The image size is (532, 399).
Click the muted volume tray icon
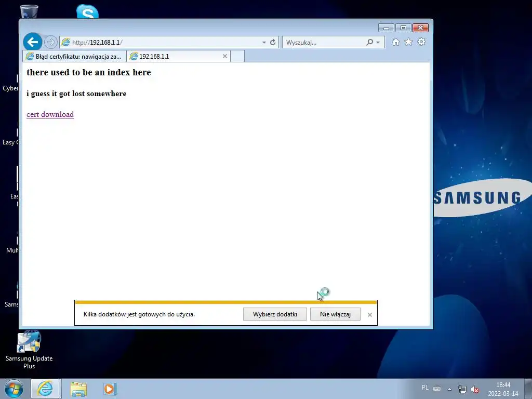tap(475, 390)
